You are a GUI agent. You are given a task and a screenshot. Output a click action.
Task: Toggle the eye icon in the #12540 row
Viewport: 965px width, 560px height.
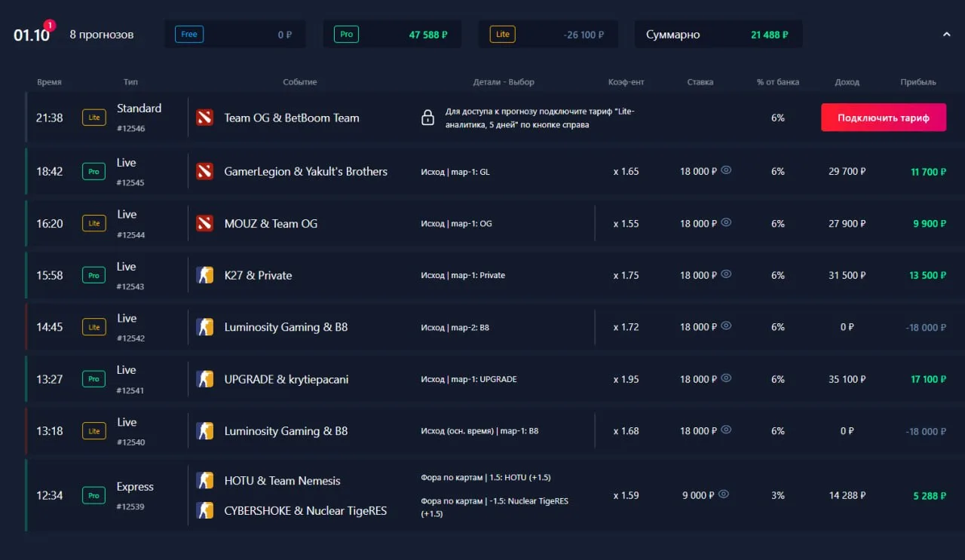click(x=726, y=430)
